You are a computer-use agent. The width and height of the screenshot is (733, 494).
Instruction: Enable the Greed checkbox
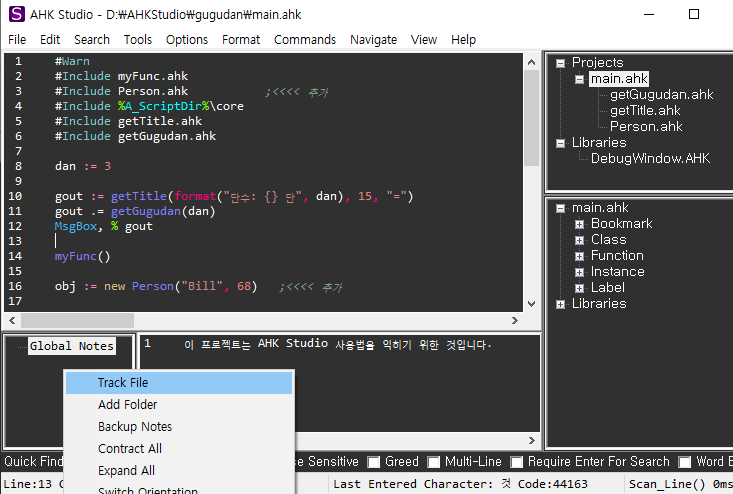point(374,462)
